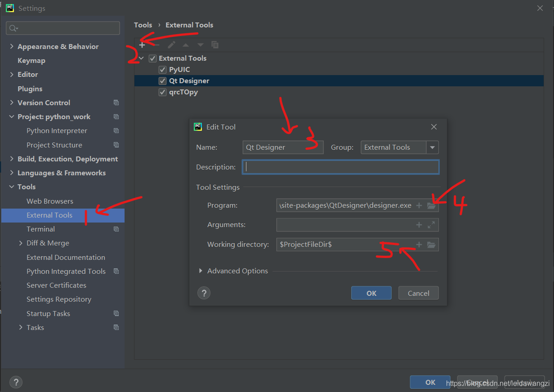The image size is (554, 392).
Task: Click the Move Down arrow toolbar icon
Action: pos(201,45)
